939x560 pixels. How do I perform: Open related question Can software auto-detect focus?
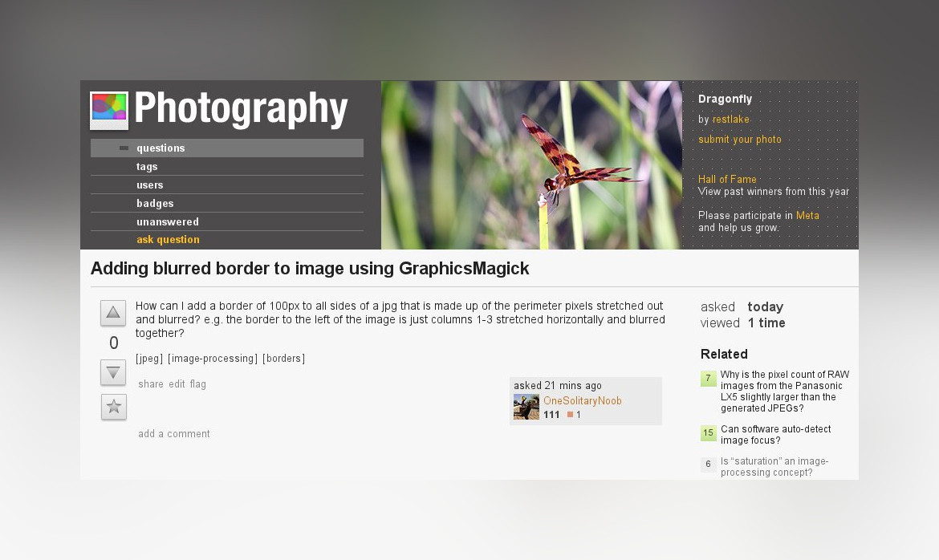pyautogui.click(x=775, y=434)
